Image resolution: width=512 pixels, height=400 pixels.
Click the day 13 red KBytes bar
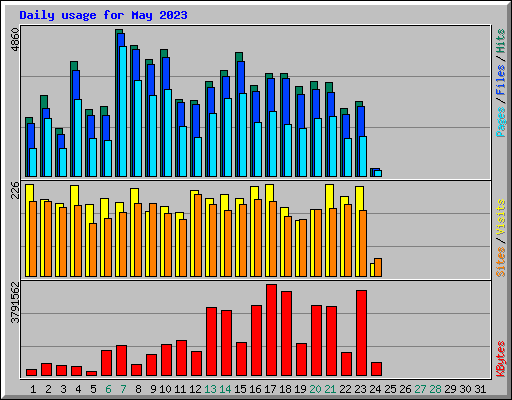(211, 342)
